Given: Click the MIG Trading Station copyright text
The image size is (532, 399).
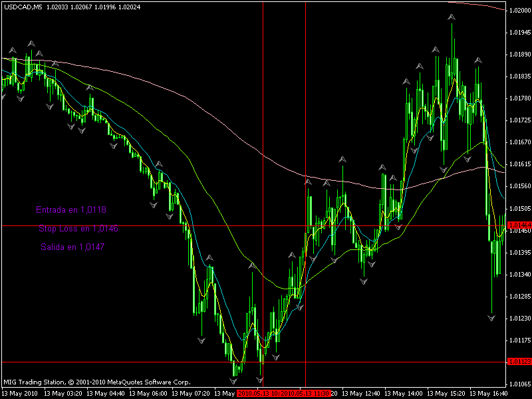Looking at the screenshot, I should (97, 382).
